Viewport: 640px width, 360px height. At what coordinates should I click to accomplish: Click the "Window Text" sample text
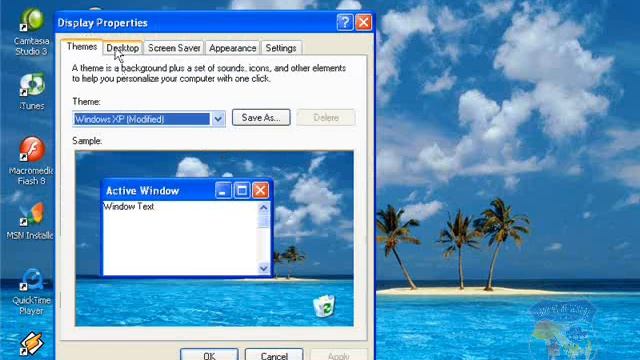point(129,207)
